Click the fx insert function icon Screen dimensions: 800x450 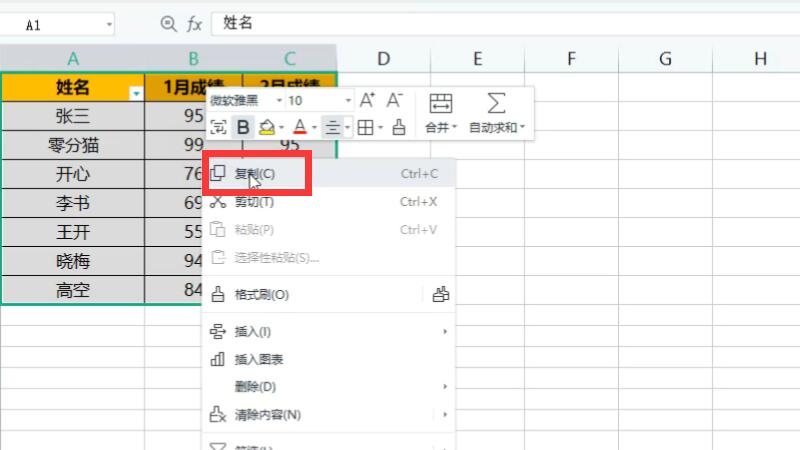(194, 24)
